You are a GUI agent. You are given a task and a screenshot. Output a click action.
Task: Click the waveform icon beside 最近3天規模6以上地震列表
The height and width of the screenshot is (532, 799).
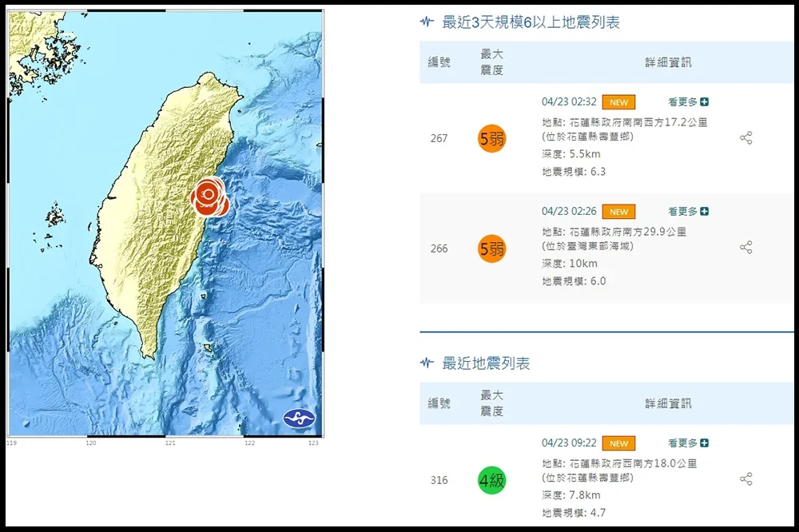point(427,22)
